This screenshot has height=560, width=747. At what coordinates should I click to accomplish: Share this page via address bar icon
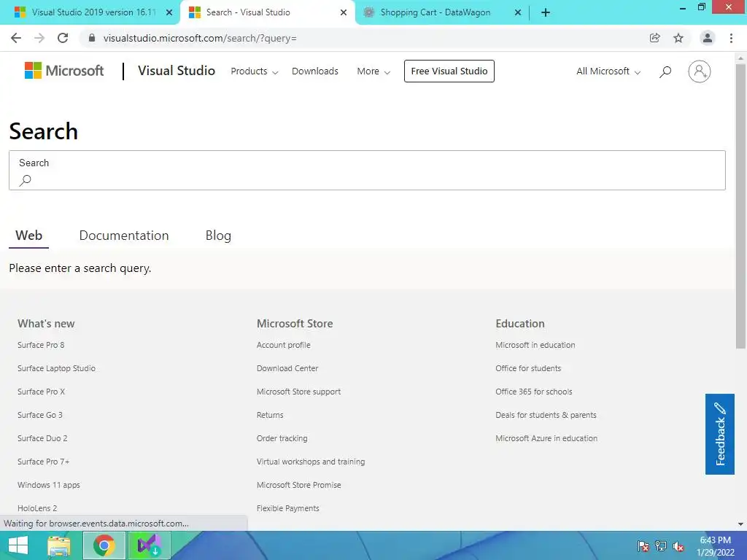click(654, 38)
